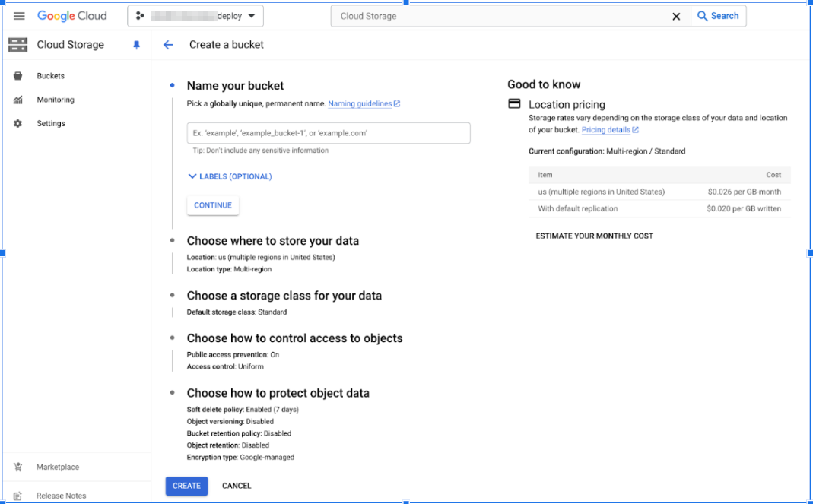Select Monitoring in the sidebar menu
813x504 pixels.
pyautogui.click(x=56, y=100)
